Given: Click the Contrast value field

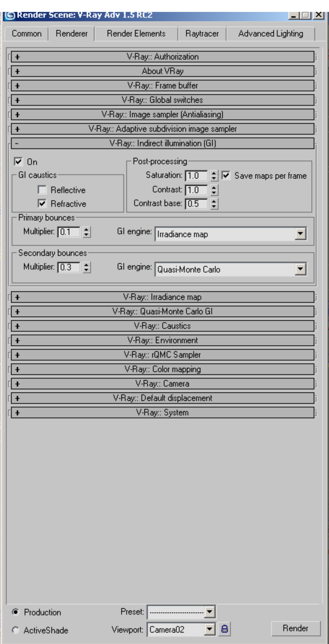Looking at the screenshot, I should tap(196, 190).
